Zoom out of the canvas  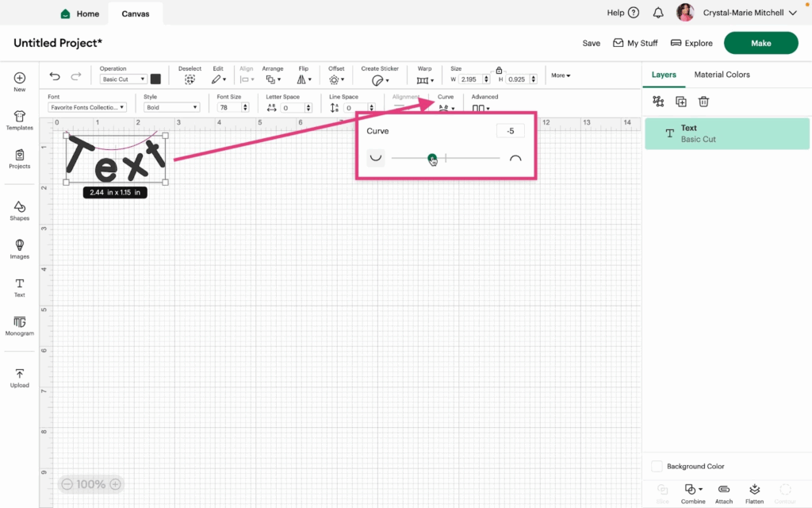[x=67, y=484]
